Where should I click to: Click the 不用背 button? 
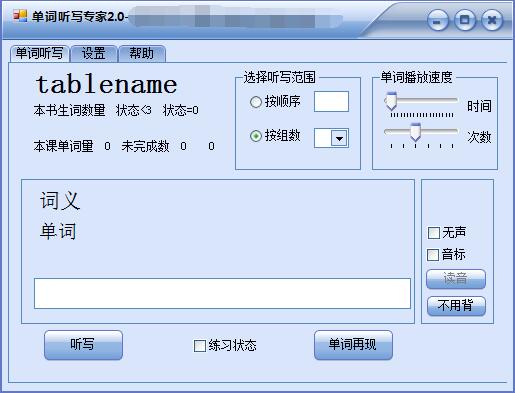click(x=456, y=306)
